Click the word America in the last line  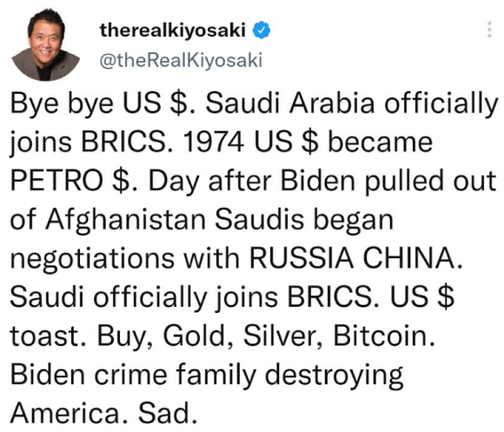[65, 413]
